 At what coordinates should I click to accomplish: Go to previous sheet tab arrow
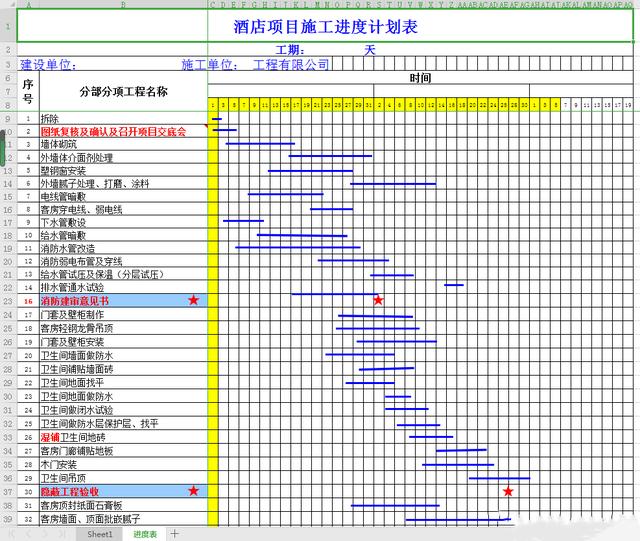(x=29, y=534)
